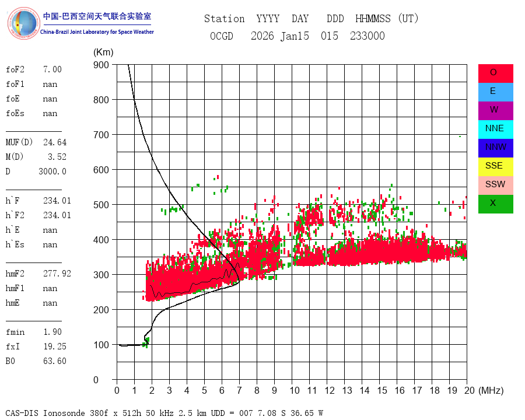Click the fxI value 19.25
Image resolution: width=525 pixels, height=420 pixels.
coord(55,346)
